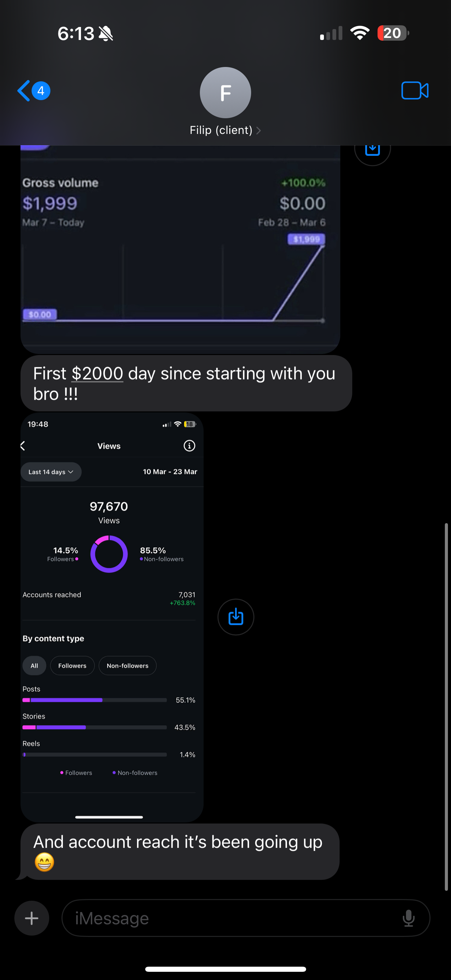Tap the underlined $2000 link
This screenshot has height=980, width=451.
point(97,373)
